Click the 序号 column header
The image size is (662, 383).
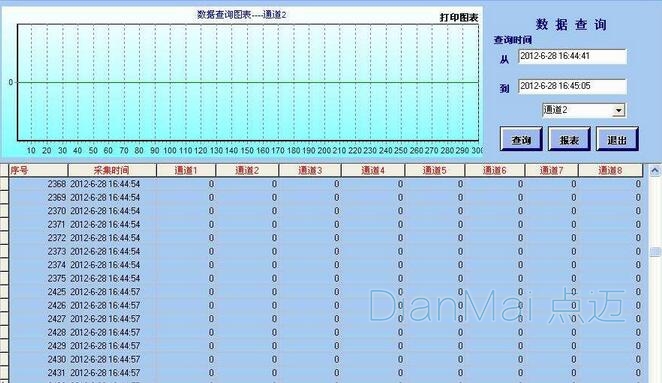pyautogui.click(x=38, y=170)
